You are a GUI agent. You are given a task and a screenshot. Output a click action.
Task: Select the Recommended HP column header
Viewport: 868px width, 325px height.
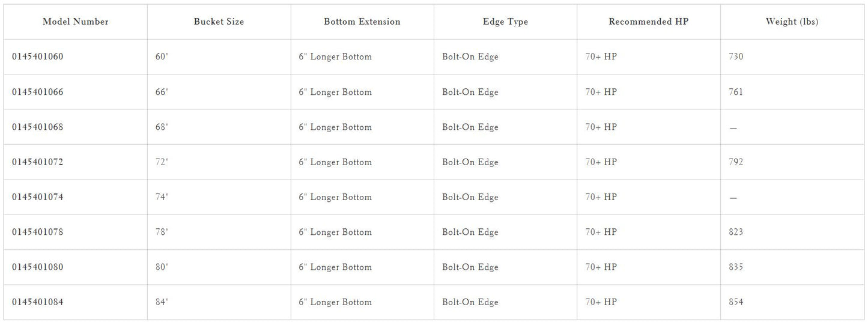point(648,22)
